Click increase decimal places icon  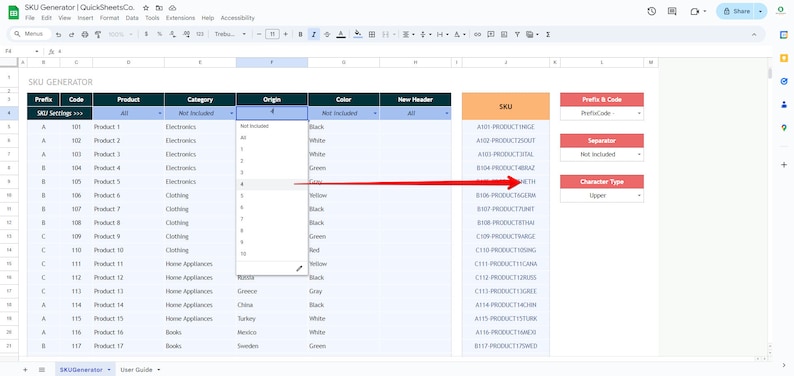186,34
